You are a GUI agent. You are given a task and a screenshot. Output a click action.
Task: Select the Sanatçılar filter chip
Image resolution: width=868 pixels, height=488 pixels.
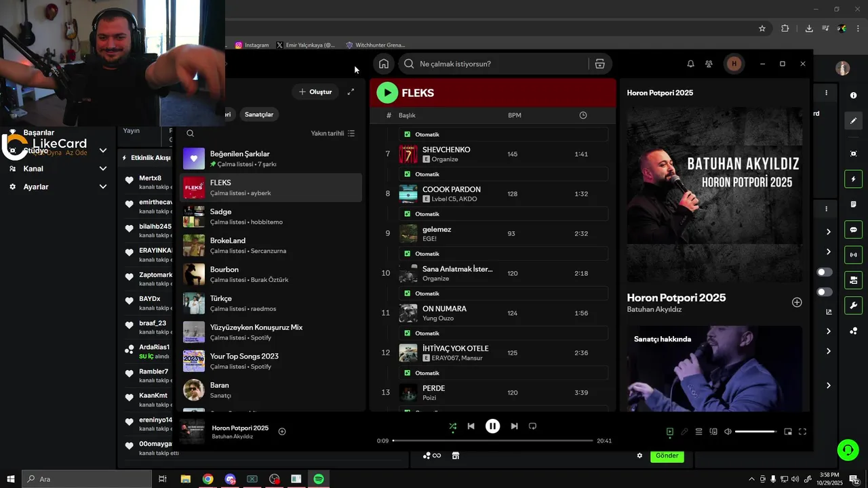pos(259,115)
